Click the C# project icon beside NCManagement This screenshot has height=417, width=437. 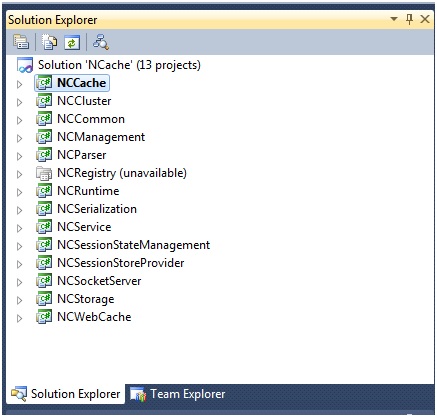coord(44,136)
